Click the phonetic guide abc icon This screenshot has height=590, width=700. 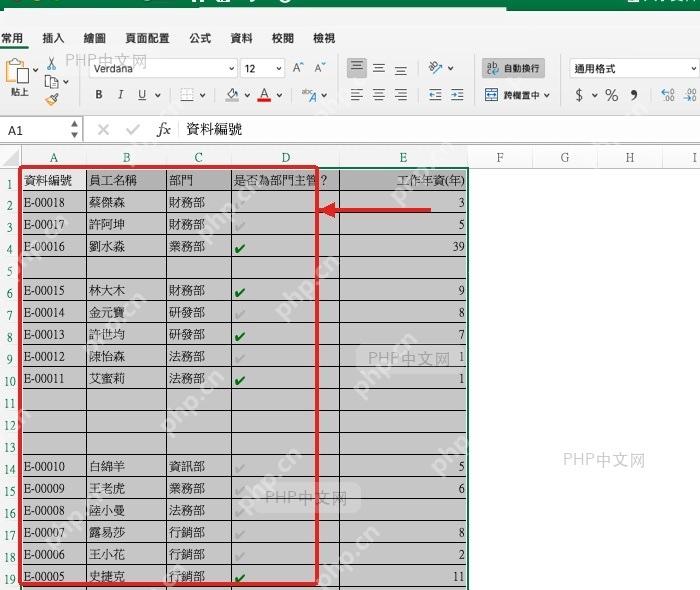[x=309, y=95]
